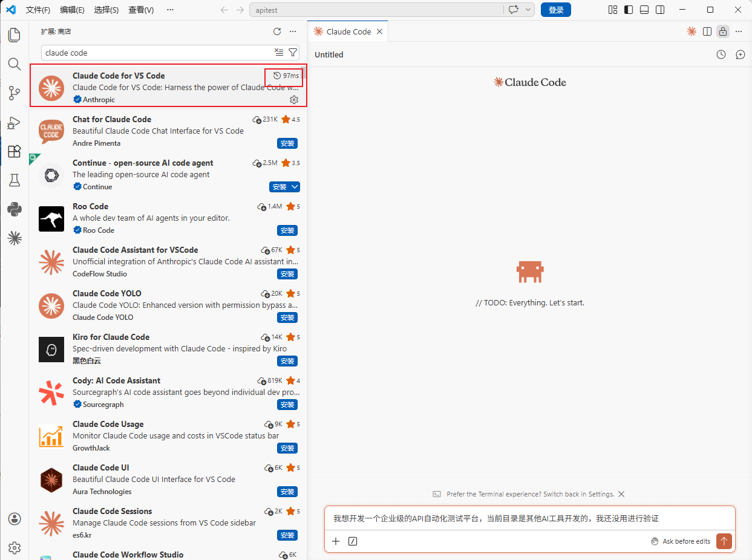Open the 文件(F) menu
The image size is (752, 560).
38,10
